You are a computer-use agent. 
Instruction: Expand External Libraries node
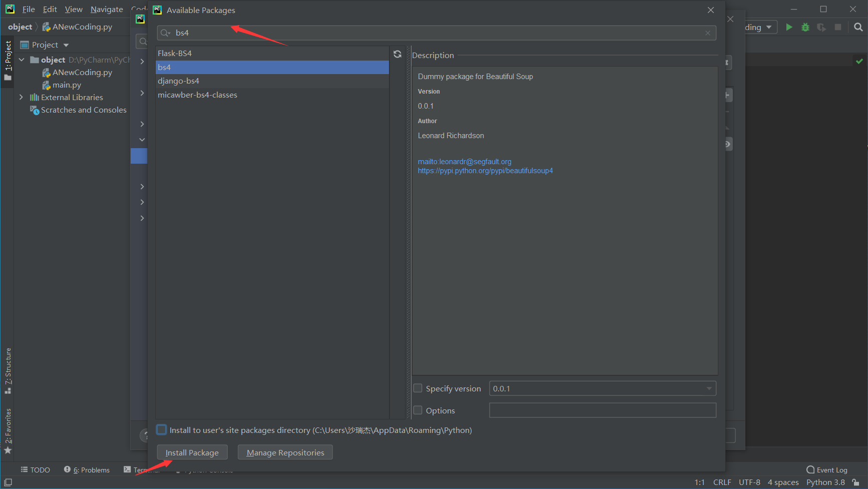coord(22,97)
